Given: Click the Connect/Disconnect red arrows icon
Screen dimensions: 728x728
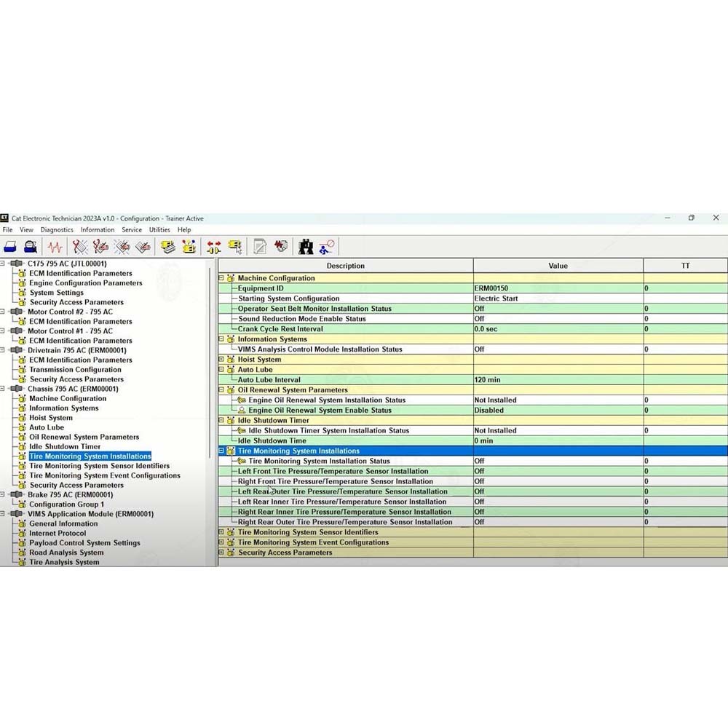Looking at the screenshot, I should 213,247.
